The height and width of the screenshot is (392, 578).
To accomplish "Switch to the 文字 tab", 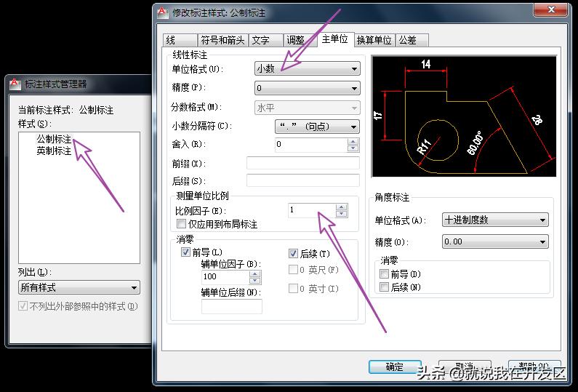I will tap(265, 40).
